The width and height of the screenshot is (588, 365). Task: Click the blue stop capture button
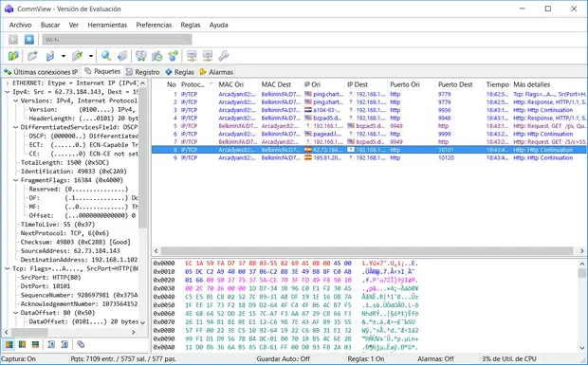(x=28, y=40)
